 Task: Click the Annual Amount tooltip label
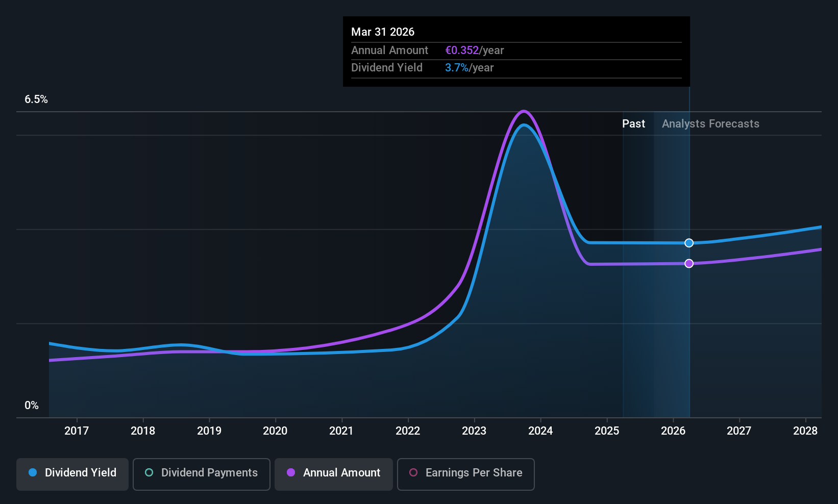390,50
